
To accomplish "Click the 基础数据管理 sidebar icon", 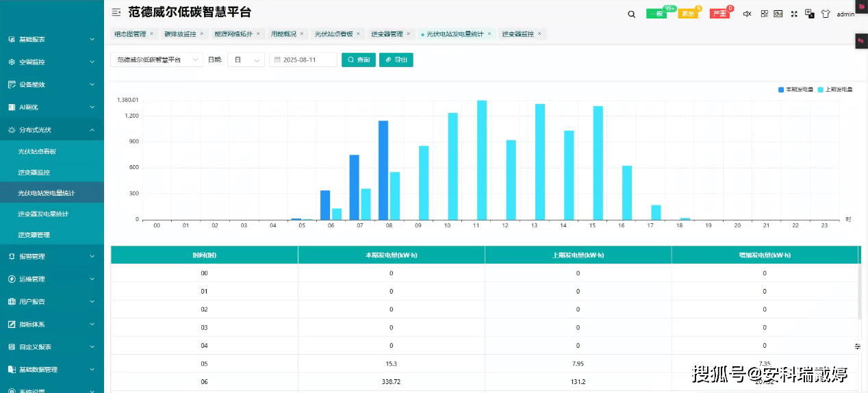I will point(12,369).
